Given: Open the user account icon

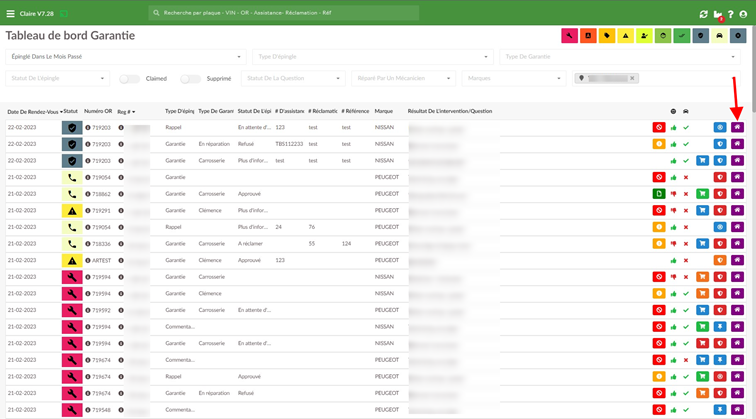Looking at the screenshot, I should pyautogui.click(x=743, y=14).
